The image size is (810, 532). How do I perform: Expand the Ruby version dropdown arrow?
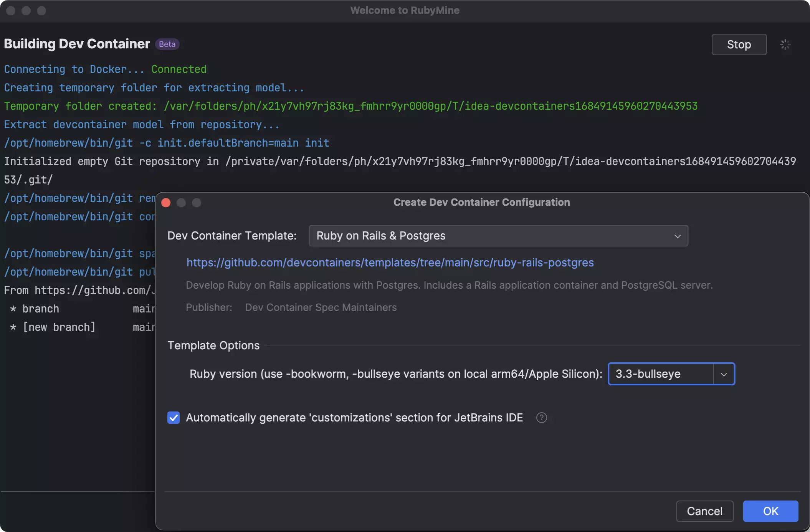pos(724,374)
